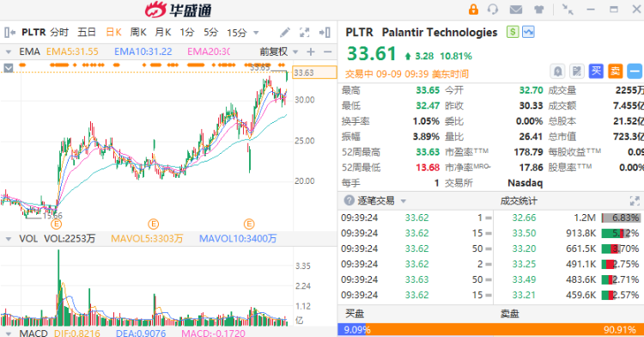
Task: Click the MAVOL10:3400万 label
Action: coord(238,239)
